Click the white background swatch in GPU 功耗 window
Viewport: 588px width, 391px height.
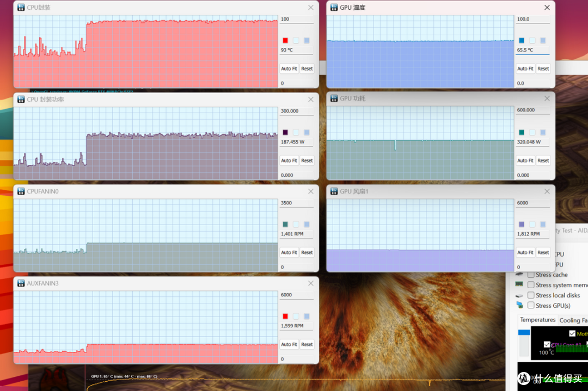tap(532, 132)
